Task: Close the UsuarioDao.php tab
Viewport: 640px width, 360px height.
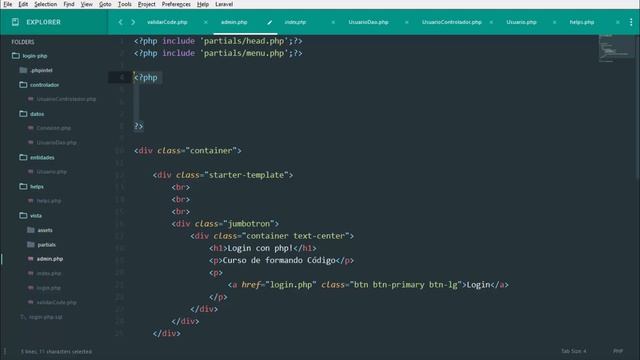Action: tap(407, 22)
